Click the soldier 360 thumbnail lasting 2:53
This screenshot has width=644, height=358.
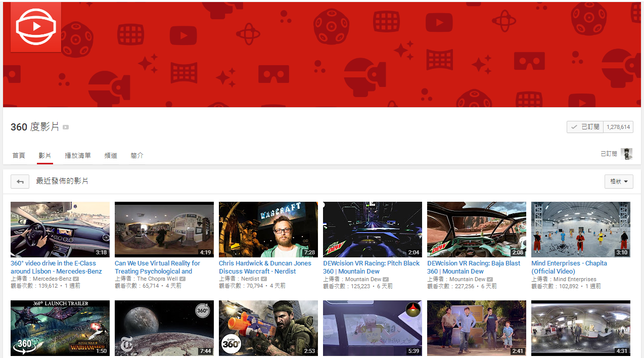[268, 328]
